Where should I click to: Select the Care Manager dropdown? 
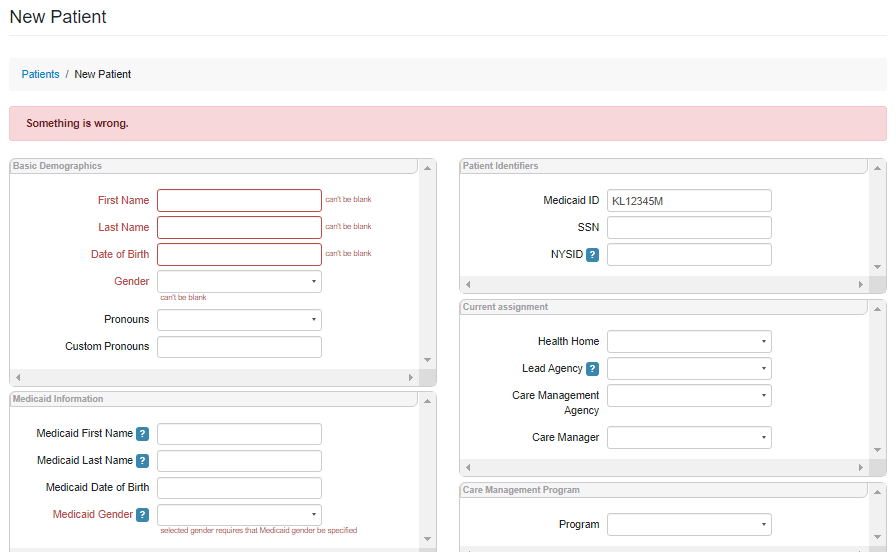coord(689,438)
